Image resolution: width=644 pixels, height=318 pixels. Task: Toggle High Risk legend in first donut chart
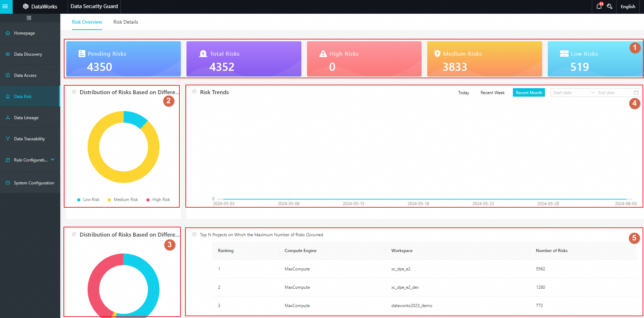(158, 200)
